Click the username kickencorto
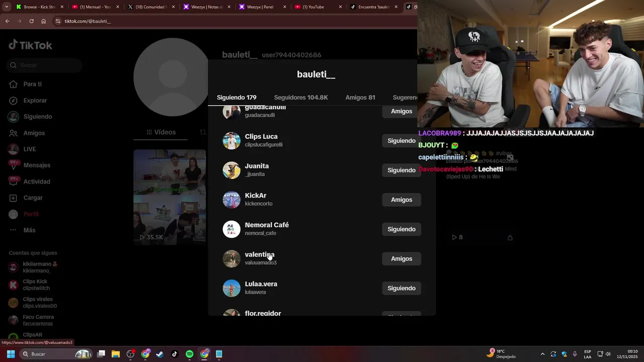644x362 pixels. point(259,204)
